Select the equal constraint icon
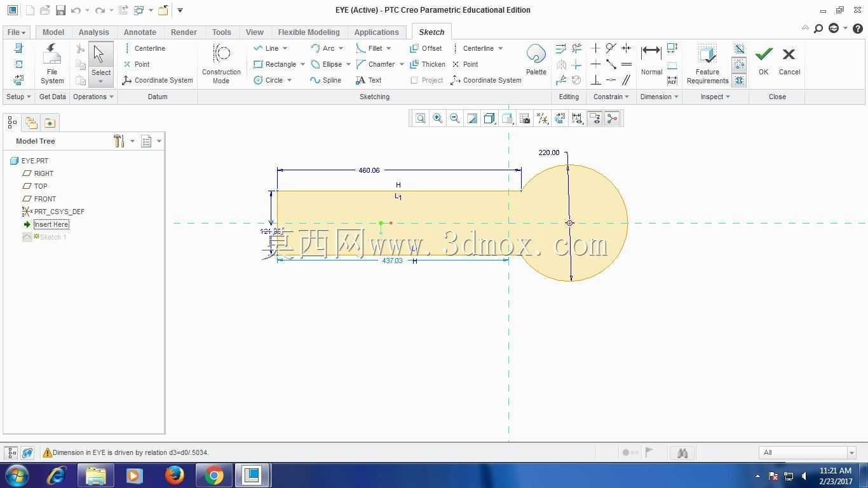Screen dimensions: 868x488 click(627, 64)
